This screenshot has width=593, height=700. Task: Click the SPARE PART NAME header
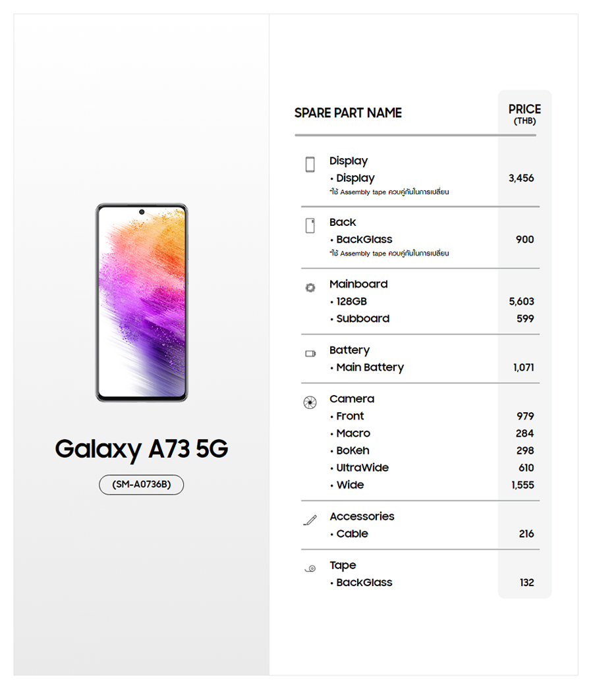coord(348,113)
